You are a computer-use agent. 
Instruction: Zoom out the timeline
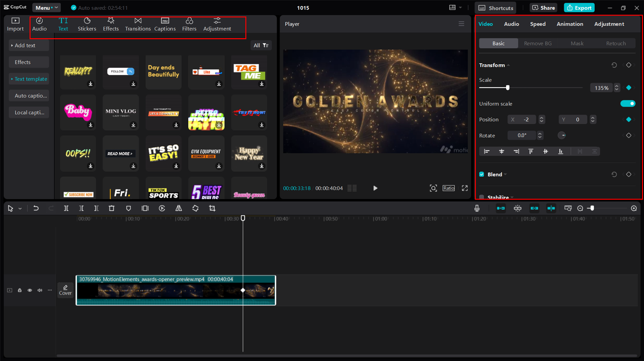coord(580,208)
